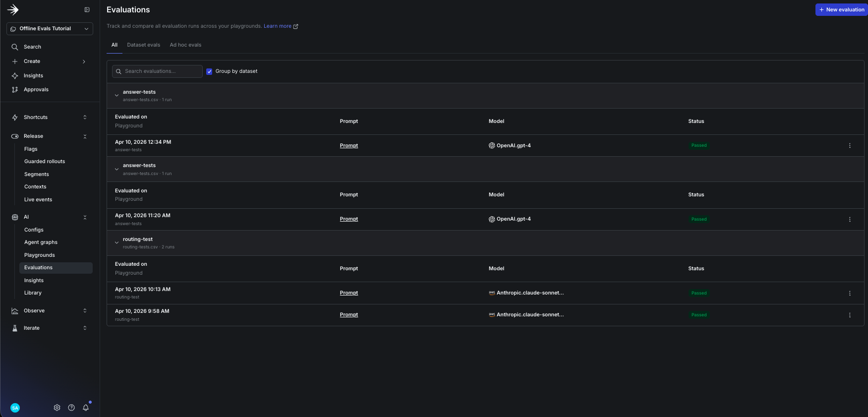This screenshot has width=868, height=417.
Task: Click the New evaluation button
Action: (841, 10)
